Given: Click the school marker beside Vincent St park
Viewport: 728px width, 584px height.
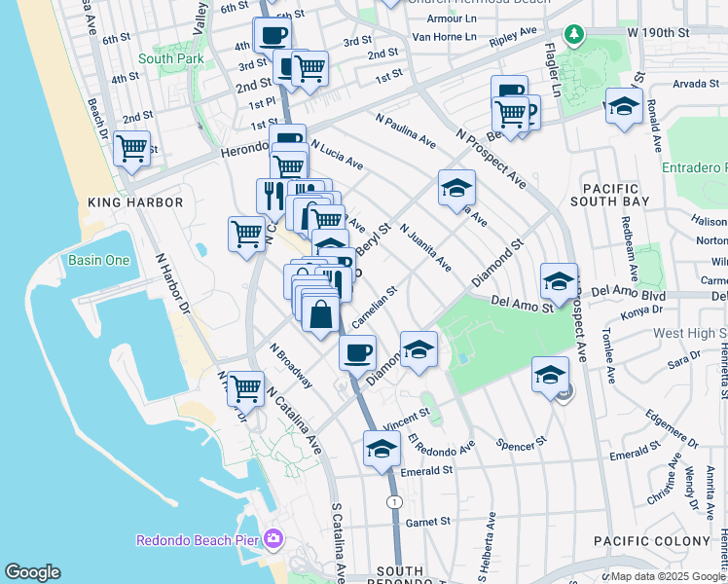Looking at the screenshot, I should coord(419,350).
